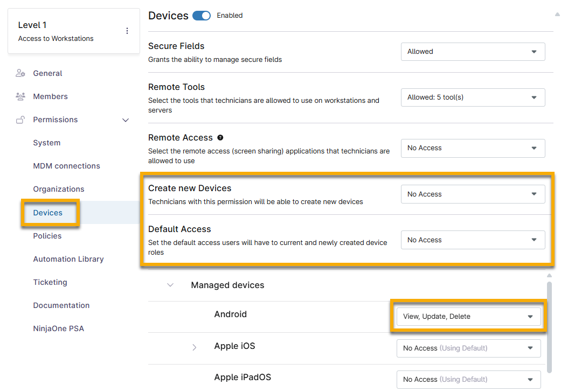Screen dimensions: 568x392
Task: Open the Default Access dropdown
Action: (473, 240)
